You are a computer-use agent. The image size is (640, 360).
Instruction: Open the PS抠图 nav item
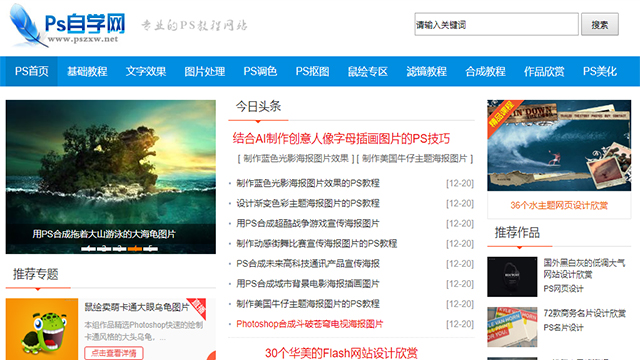pyautogui.click(x=312, y=71)
